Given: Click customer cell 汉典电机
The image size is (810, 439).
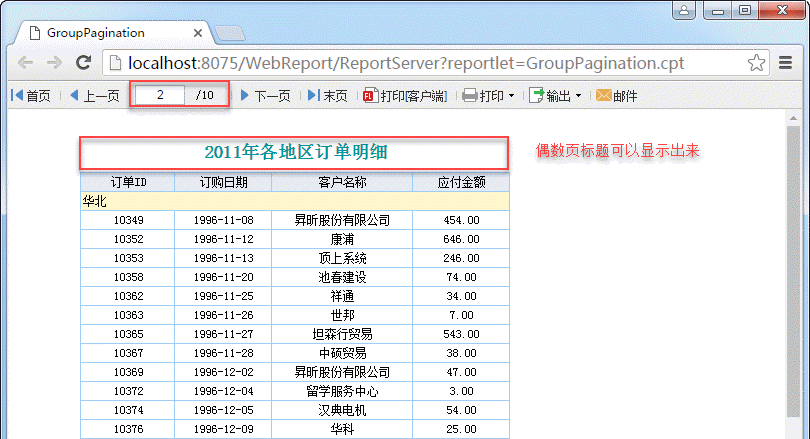Looking at the screenshot, I should (x=342, y=411).
